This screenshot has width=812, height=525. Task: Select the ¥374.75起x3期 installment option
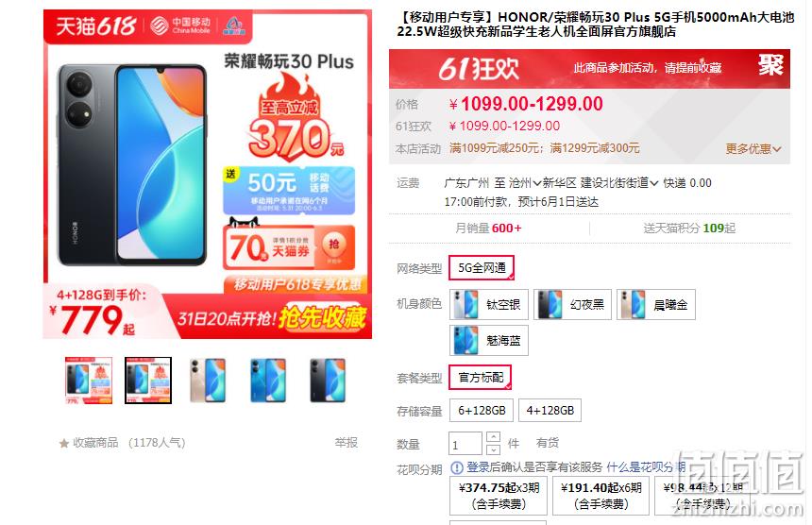(x=499, y=496)
